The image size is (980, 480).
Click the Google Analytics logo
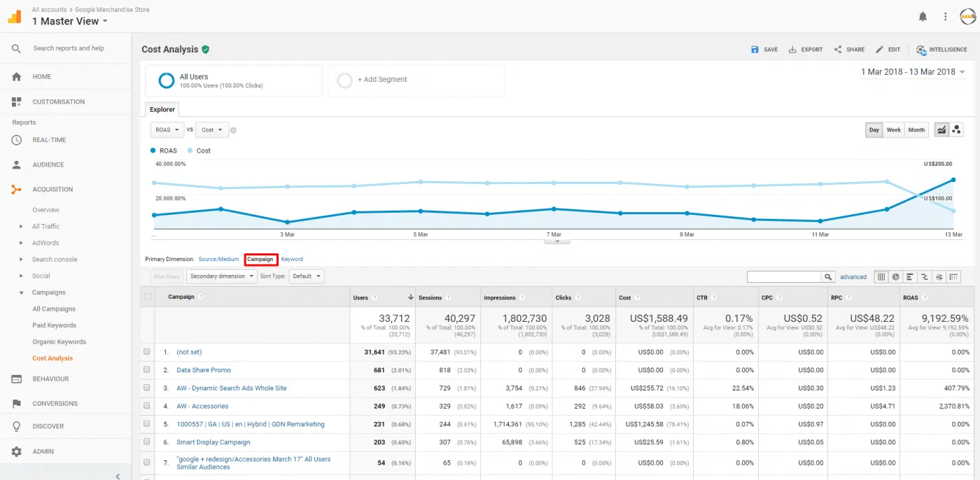coord(15,16)
